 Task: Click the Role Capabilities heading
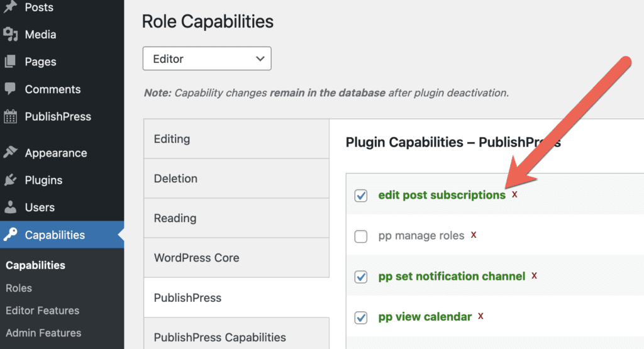click(x=208, y=21)
